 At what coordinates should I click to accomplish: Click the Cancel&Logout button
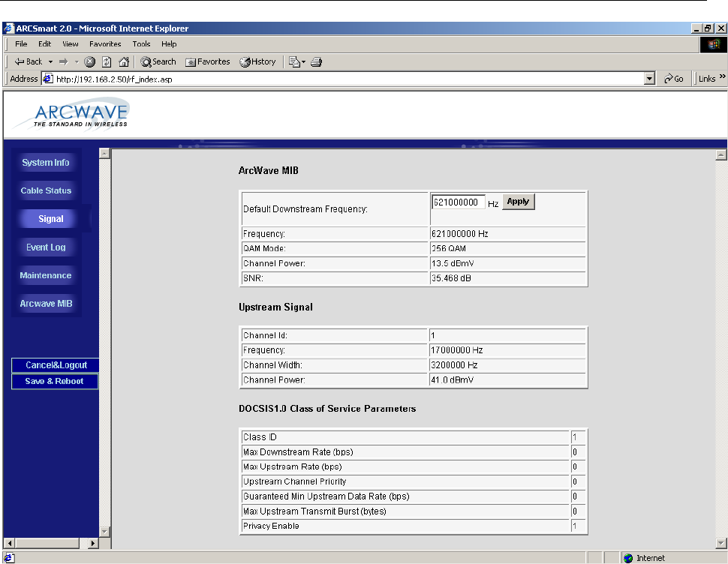[56, 365]
